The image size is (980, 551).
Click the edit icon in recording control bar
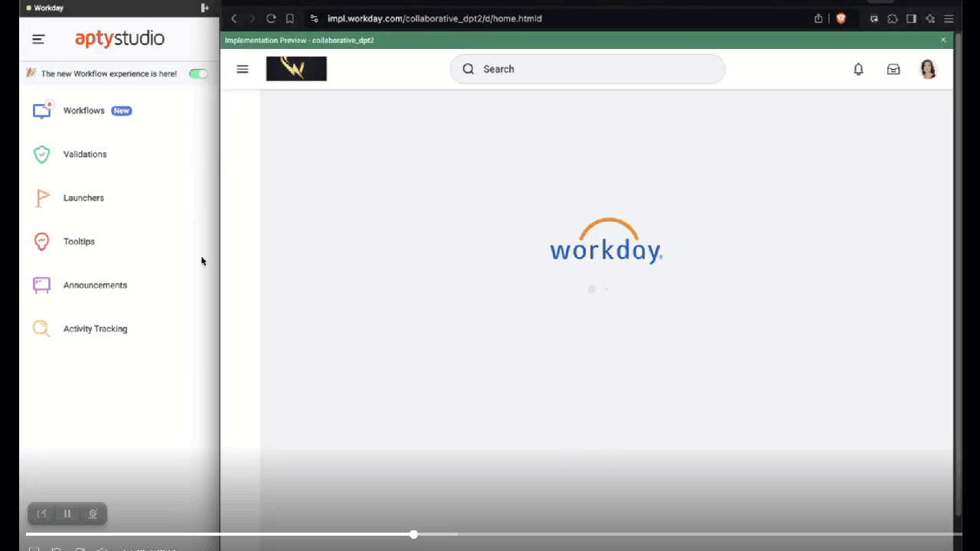42,514
